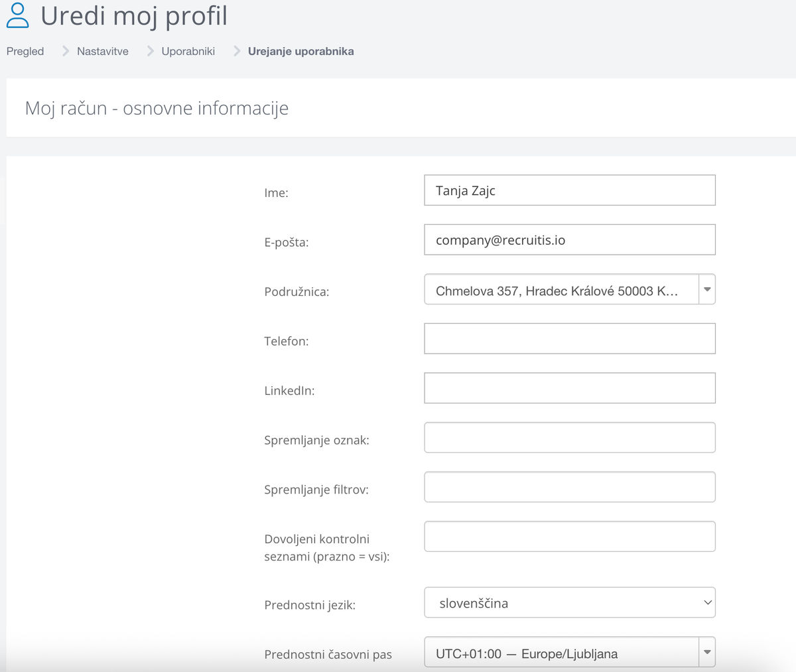Open Nastavitve from the breadcrumb trail
This screenshot has height=672, width=796.
click(103, 51)
